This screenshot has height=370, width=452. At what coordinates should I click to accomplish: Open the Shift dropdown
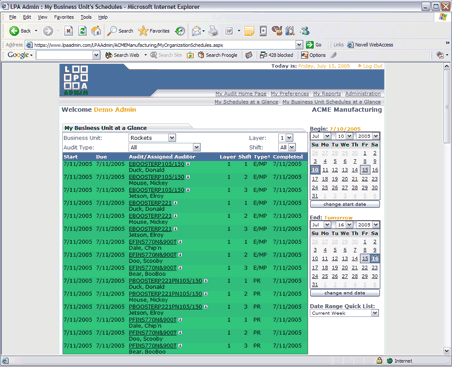click(292, 147)
